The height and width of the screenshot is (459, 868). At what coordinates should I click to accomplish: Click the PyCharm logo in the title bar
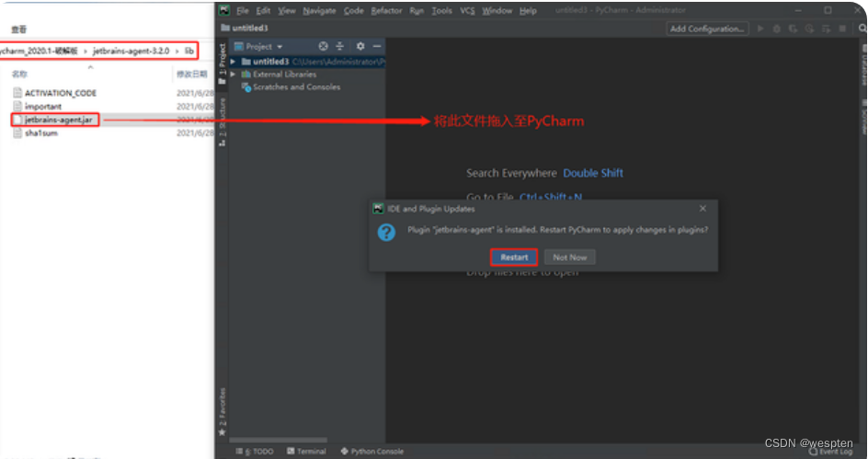pos(224,10)
